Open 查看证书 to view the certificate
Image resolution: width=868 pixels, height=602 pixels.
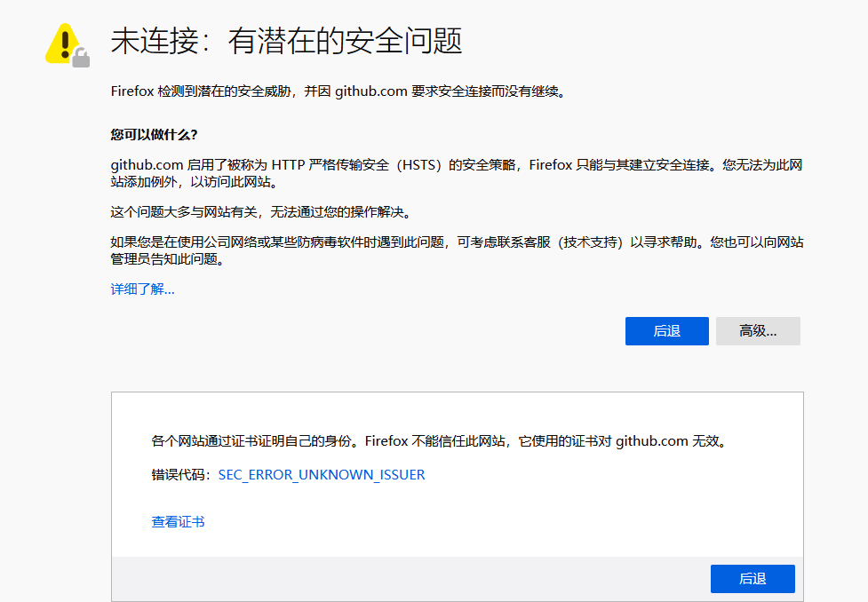point(178,521)
